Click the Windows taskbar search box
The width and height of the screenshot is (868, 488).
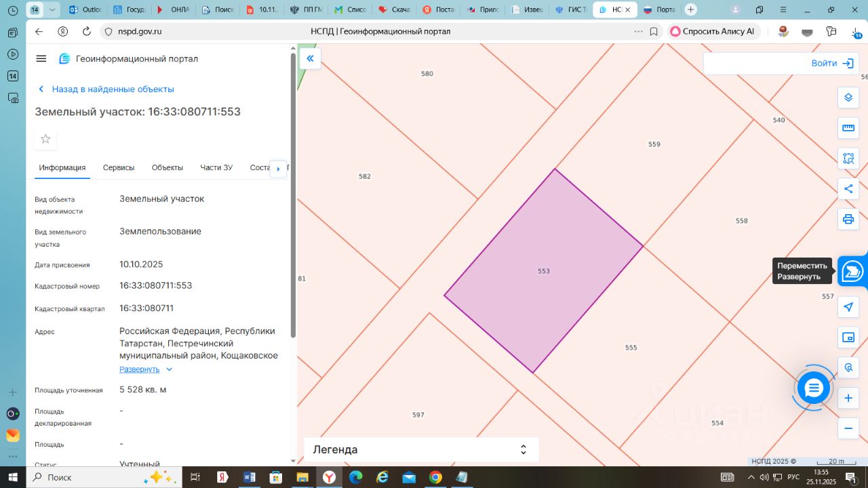[x=103, y=477]
